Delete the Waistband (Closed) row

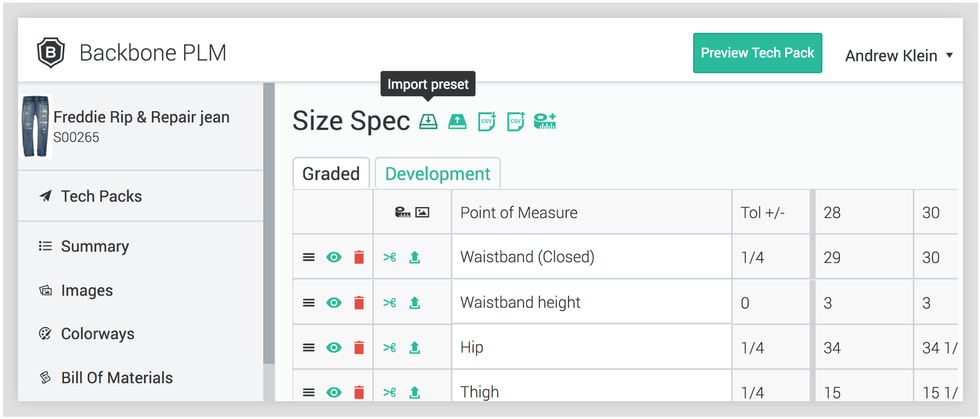coord(359,257)
